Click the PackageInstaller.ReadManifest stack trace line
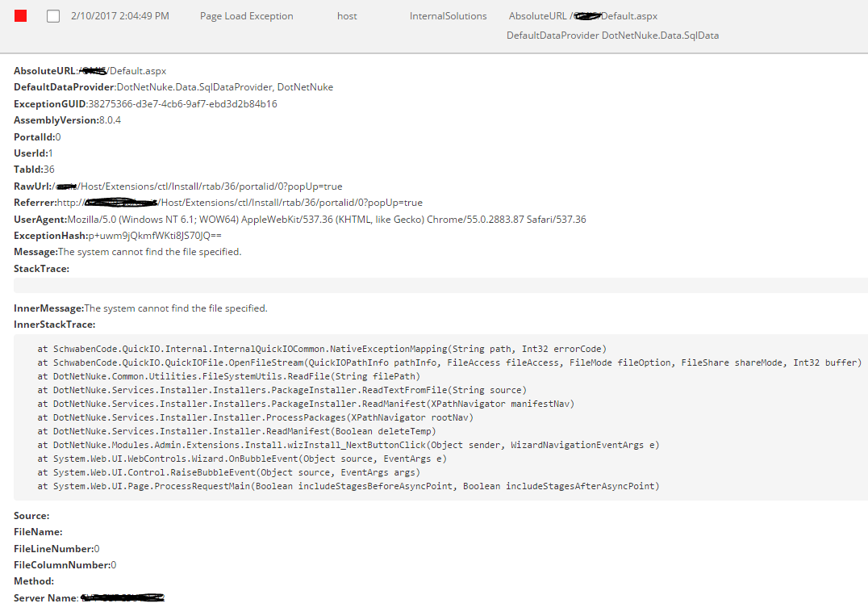This screenshot has width=868, height=616. (306, 404)
